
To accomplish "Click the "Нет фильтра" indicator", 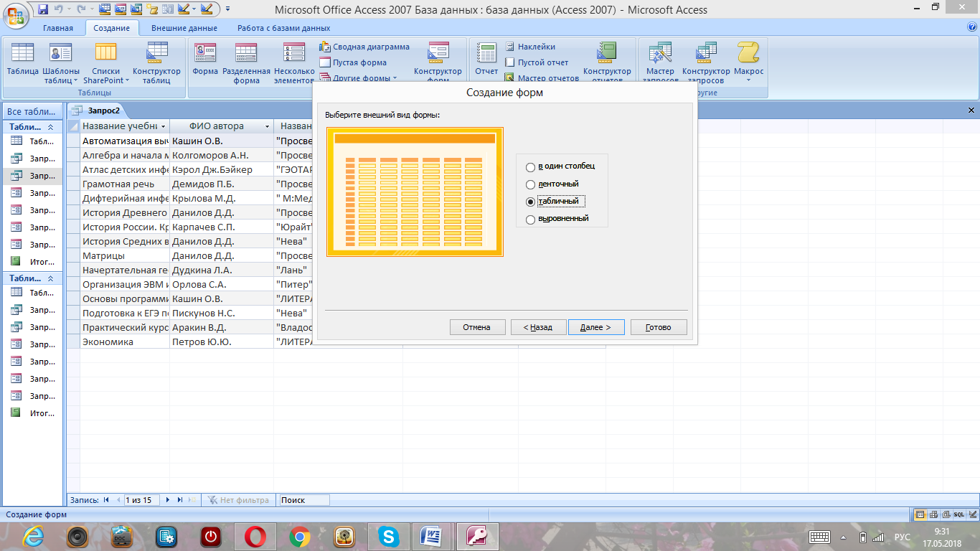I will click(237, 500).
